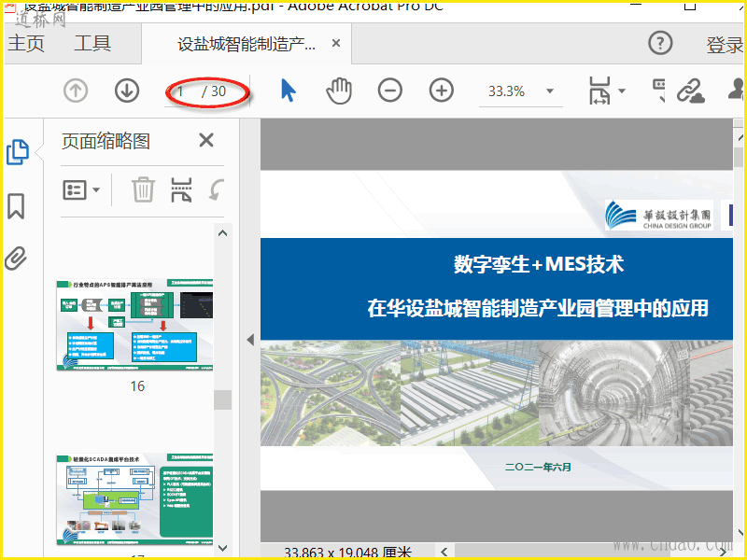Switch to 主页 tab
The image size is (747, 560).
(26, 44)
